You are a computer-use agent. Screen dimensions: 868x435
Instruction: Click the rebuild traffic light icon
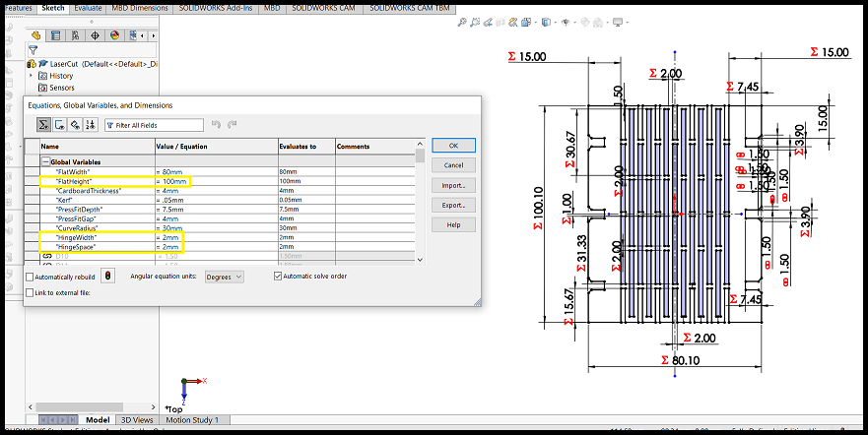[106, 277]
